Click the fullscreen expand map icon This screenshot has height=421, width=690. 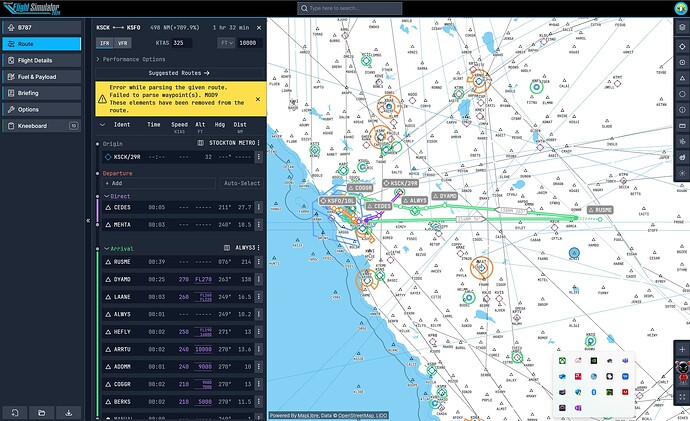682,397
